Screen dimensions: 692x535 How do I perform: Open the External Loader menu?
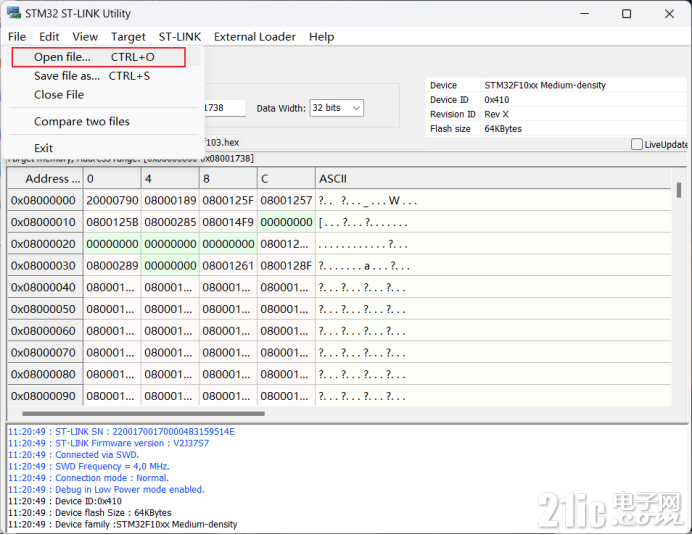coord(255,37)
